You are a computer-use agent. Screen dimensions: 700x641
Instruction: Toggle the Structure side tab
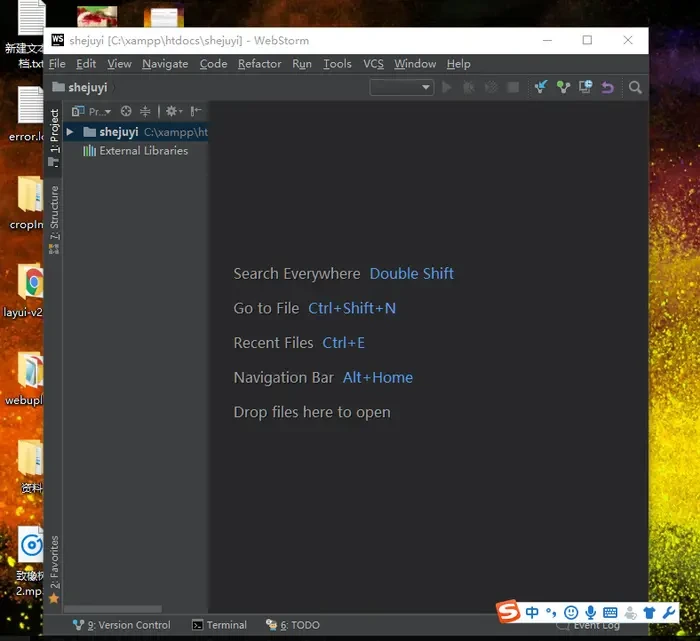tap(54, 215)
